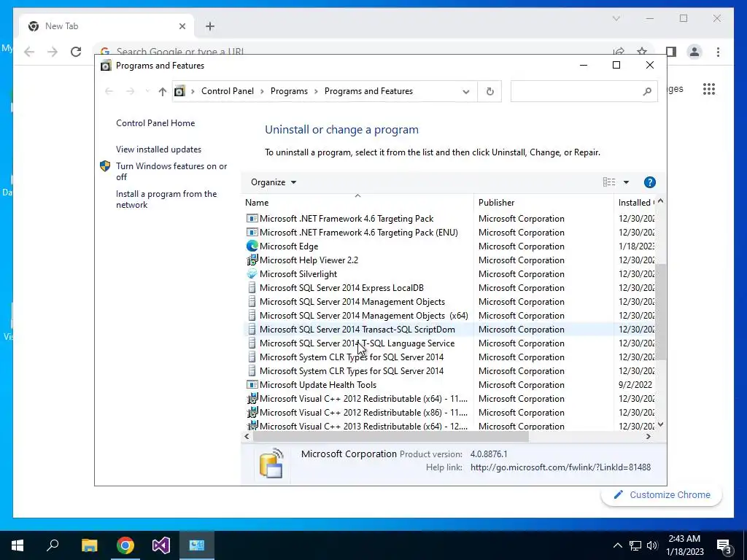Open Turn Windows features on or off
This screenshot has width=747, height=560.
pyautogui.click(x=171, y=171)
